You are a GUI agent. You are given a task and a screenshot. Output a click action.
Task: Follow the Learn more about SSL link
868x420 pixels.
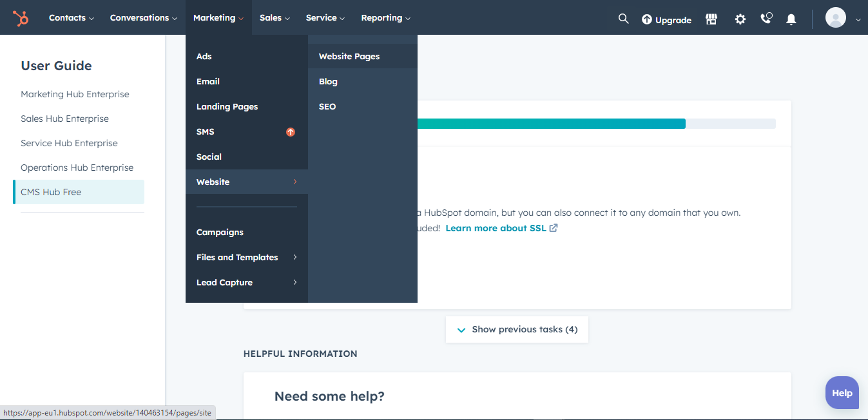[496, 228]
